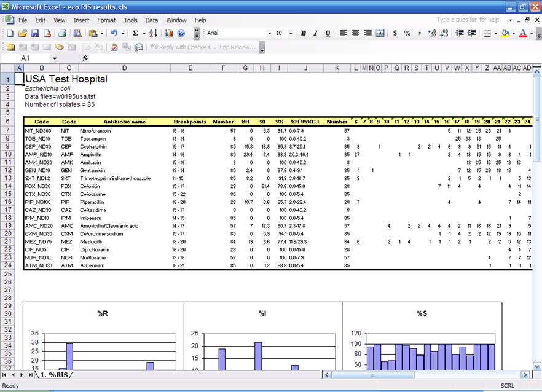This screenshot has height=392, width=542.
Task: Open the Chart Wizard icon
Action: (x=168, y=33)
